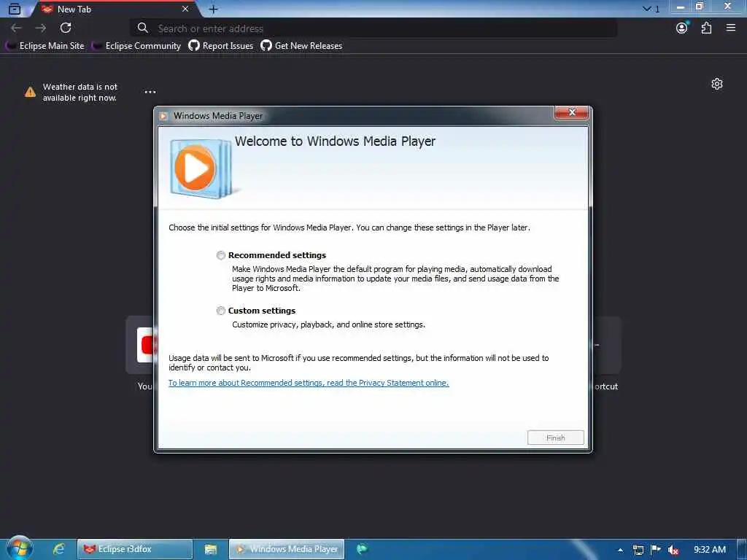Select the Recommended settings radio button
Viewport: 747px width, 560px height.
click(221, 255)
